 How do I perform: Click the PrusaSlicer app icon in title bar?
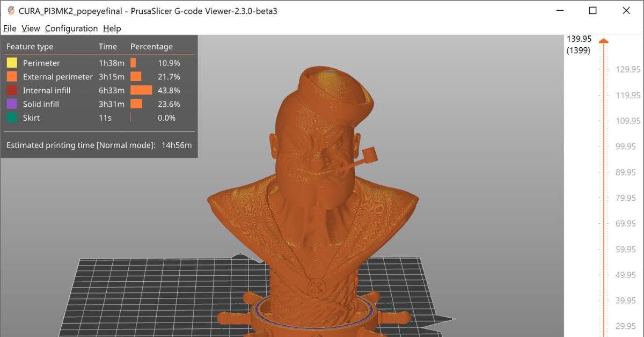[11, 11]
